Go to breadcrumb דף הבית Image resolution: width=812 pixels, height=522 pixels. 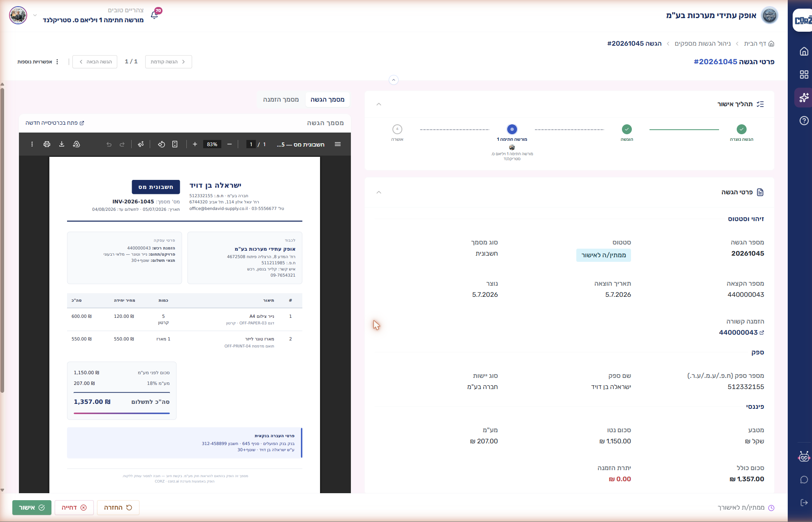click(x=759, y=44)
